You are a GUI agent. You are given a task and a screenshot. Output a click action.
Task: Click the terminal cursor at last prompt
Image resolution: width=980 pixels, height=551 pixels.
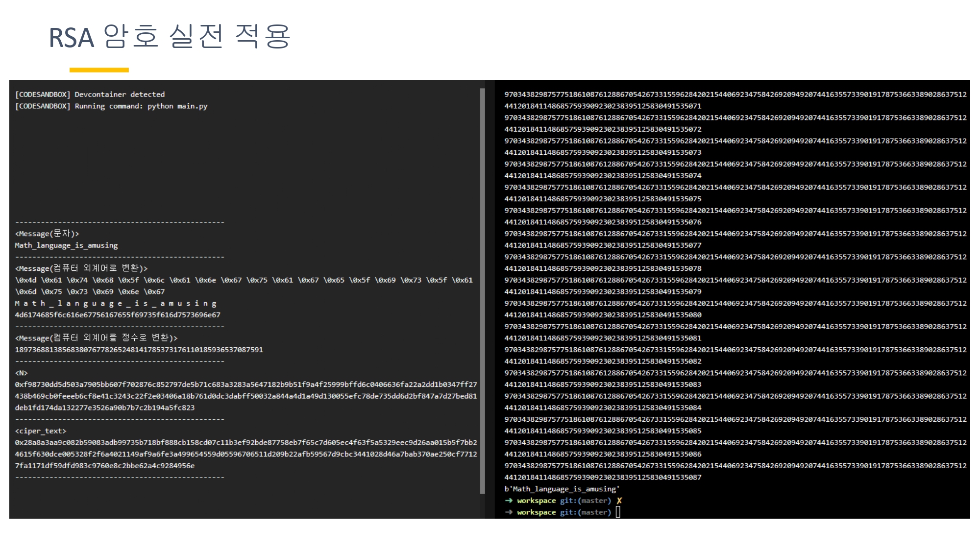(618, 512)
